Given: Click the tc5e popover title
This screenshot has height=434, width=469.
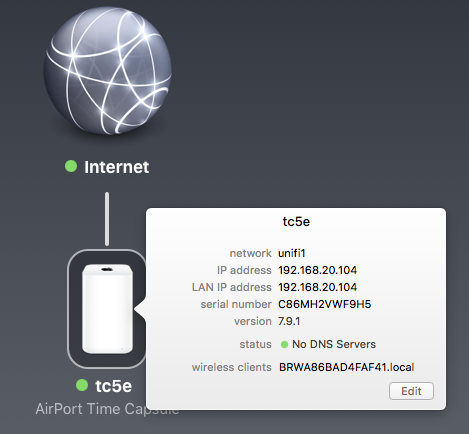Looking at the screenshot, I should 296,221.
